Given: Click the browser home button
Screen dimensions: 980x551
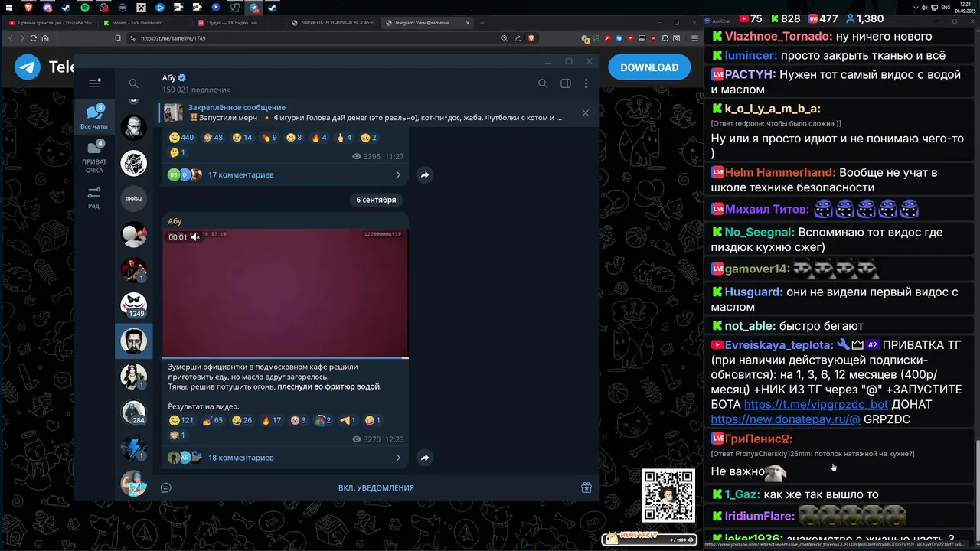Looking at the screenshot, I should click(45, 38).
